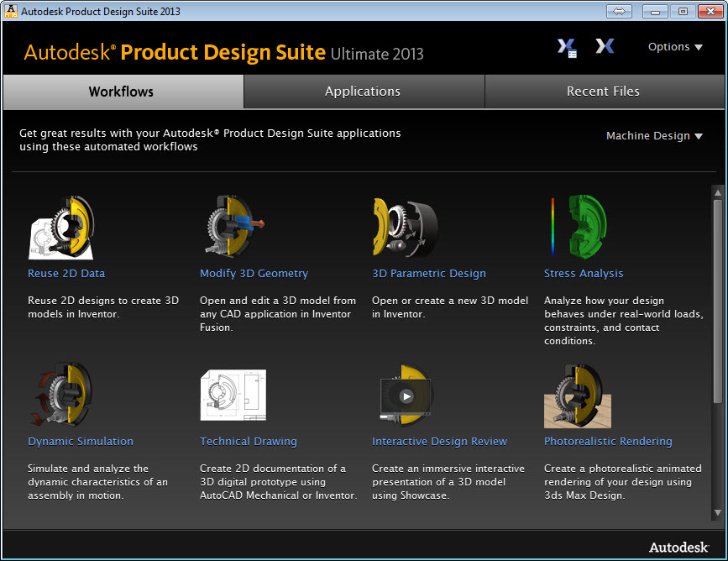Launch the 3D Parametric Design link

pos(429,273)
